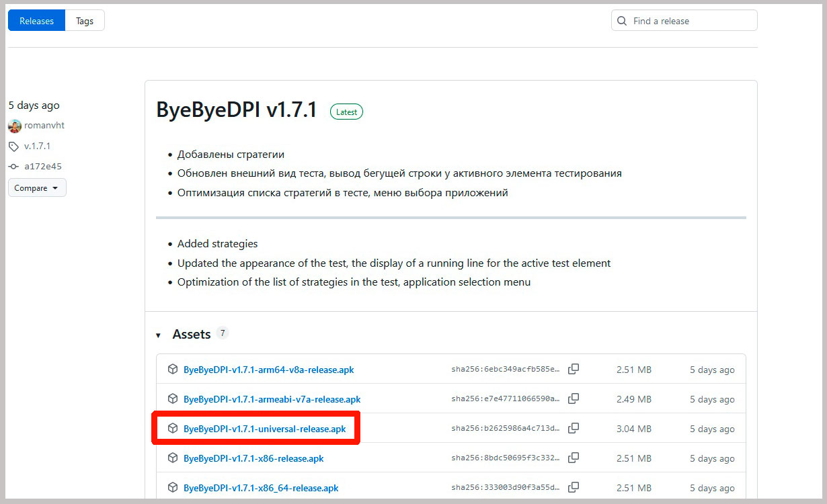Click romanvht user avatar
Screen dimensions: 827x504
coord(15,126)
